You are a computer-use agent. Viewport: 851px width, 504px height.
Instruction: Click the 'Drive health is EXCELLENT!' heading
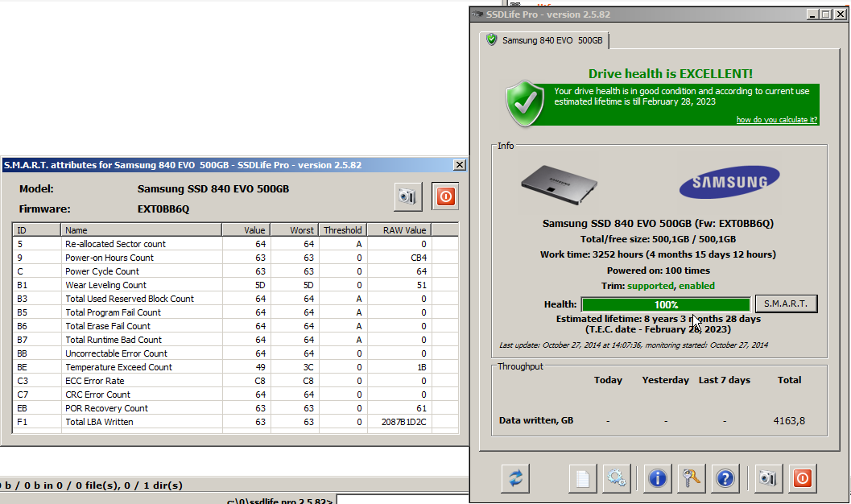[671, 74]
